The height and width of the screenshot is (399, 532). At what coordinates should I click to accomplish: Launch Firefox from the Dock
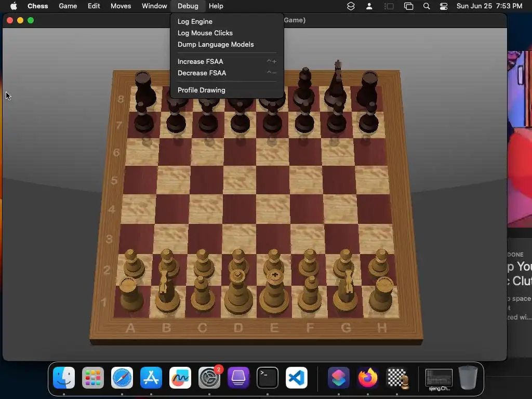click(368, 378)
